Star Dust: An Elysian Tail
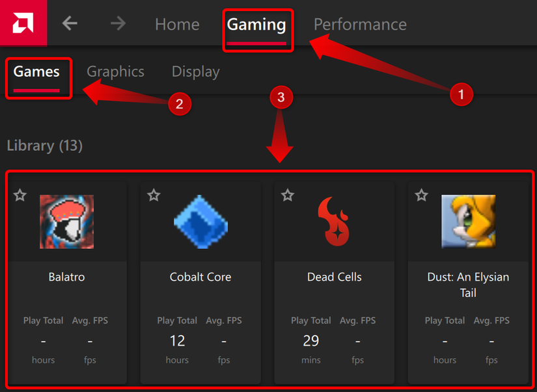The image size is (537, 392). click(422, 195)
